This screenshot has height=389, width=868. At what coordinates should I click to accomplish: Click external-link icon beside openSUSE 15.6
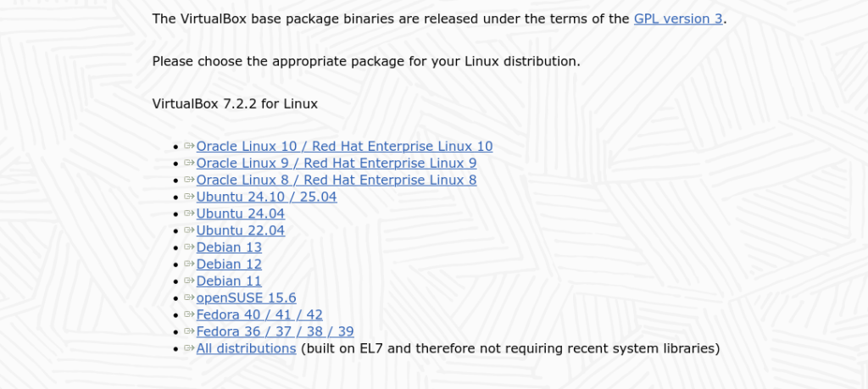189,298
